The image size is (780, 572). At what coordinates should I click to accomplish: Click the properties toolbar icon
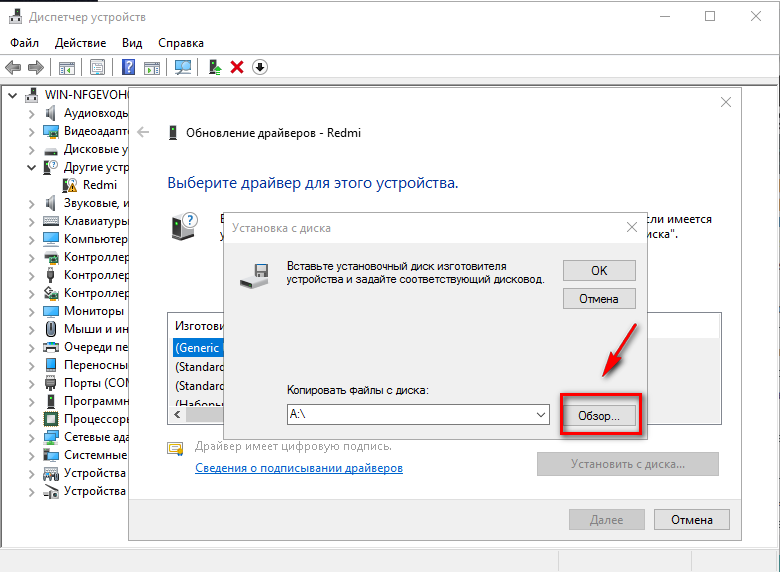pos(98,67)
